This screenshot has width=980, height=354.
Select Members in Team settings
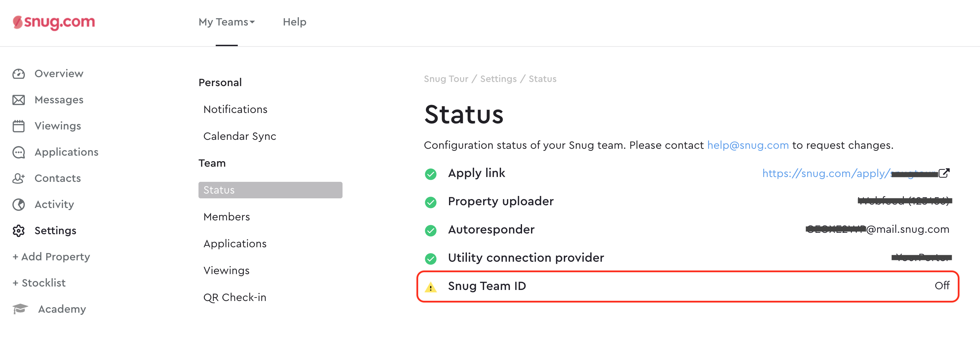click(227, 217)
